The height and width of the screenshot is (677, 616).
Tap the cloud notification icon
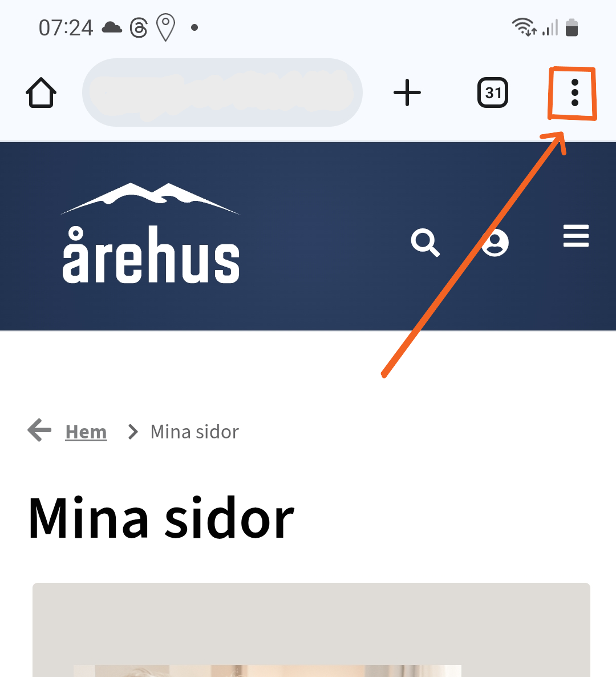click(112, 27)
